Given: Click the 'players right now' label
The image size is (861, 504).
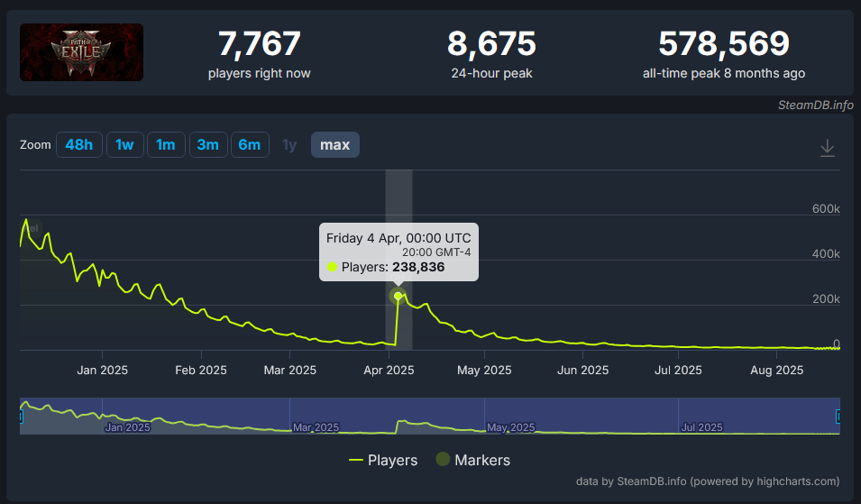Looking at the screenshot, I should tap(259, 74).
